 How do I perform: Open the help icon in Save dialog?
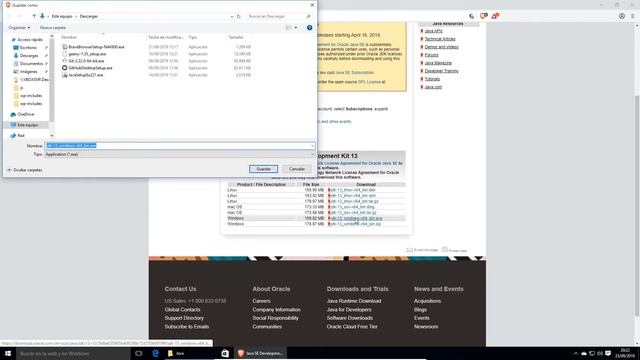point(309,28)
